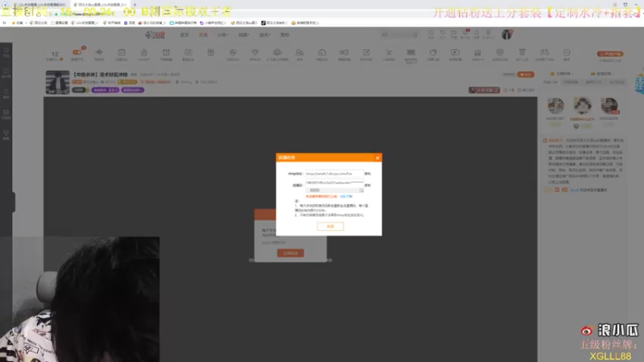This screenshot has height=362, width=644.
Task: Click the two-people icon in the toolbar
Action: [299, 52]
